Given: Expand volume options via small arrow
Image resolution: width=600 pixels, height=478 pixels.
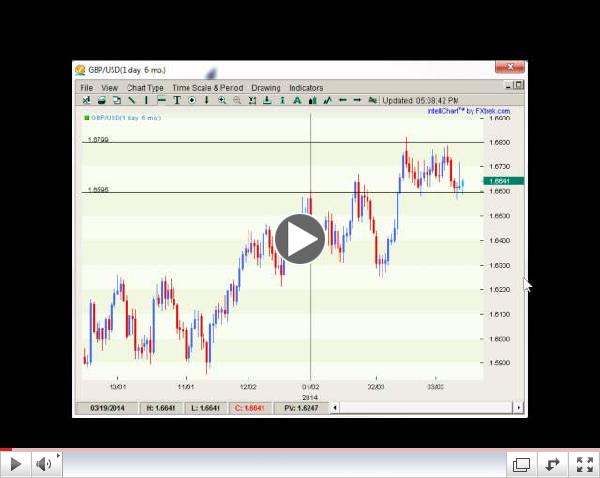Looking at the screenshot, I should 58,455.
